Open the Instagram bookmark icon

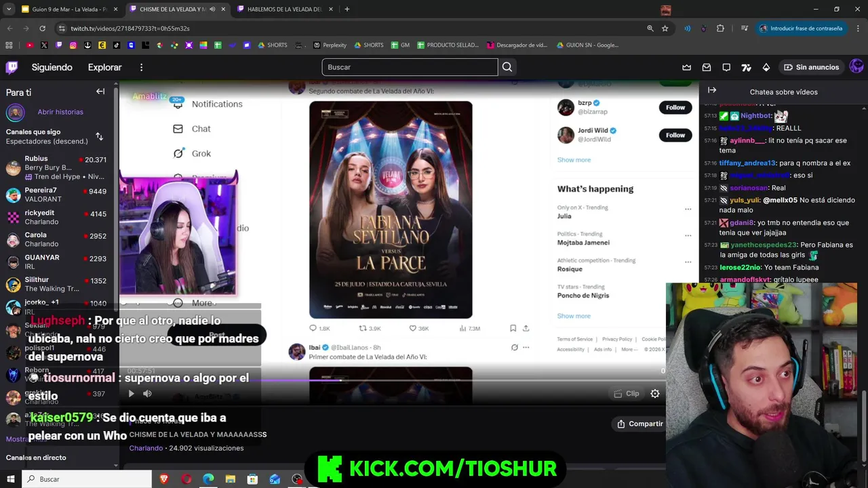[73, 45]
